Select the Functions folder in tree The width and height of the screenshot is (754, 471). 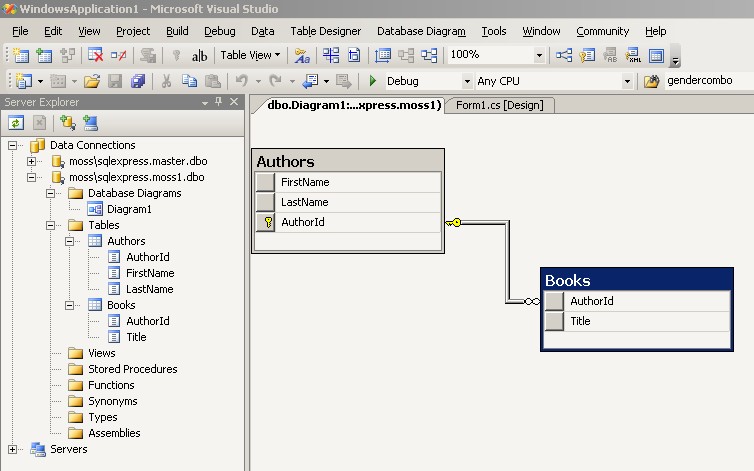tap(111, 385)
